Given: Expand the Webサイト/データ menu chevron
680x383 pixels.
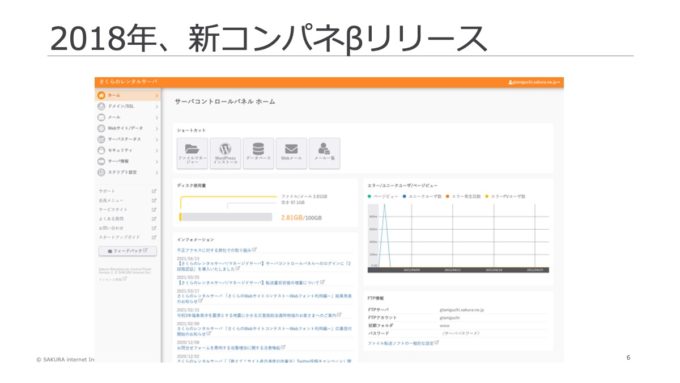Looking at the screenshot, I should tap(157, 128).
